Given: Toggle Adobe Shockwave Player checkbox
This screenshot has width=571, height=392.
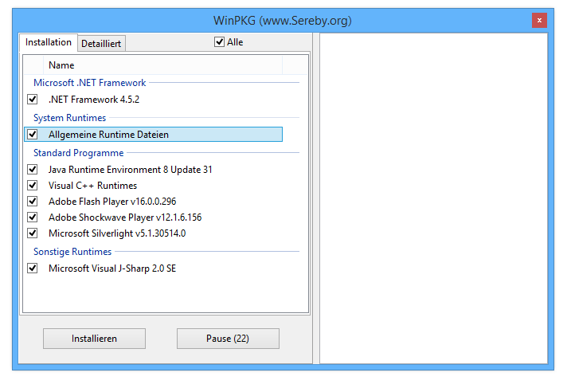Looking at the screenshot, I should pyautogui.click(x=33, y=218).
